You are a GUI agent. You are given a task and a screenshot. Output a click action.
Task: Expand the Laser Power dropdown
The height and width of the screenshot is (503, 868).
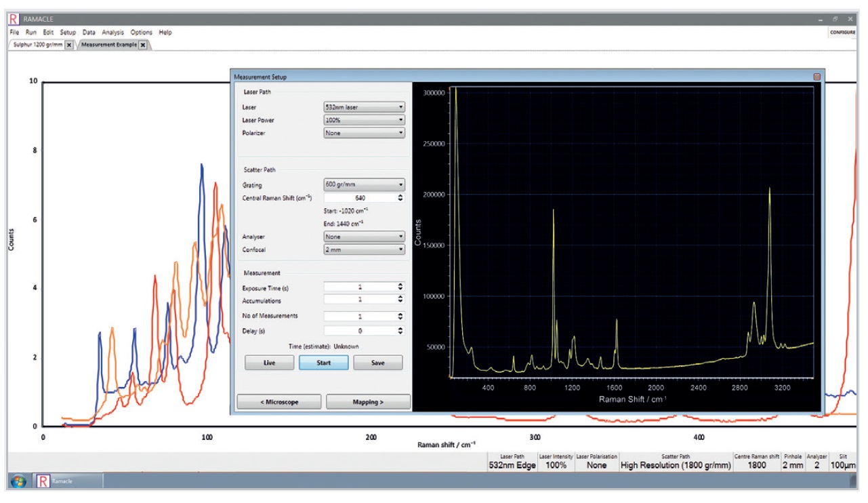[x=365, y=120]
